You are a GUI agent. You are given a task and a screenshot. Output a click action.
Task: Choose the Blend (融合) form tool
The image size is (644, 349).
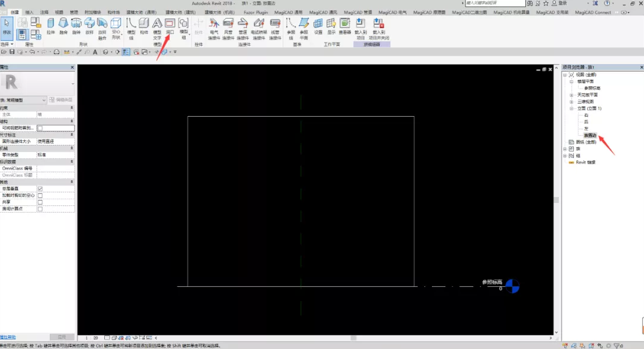[x=64, y=26]
